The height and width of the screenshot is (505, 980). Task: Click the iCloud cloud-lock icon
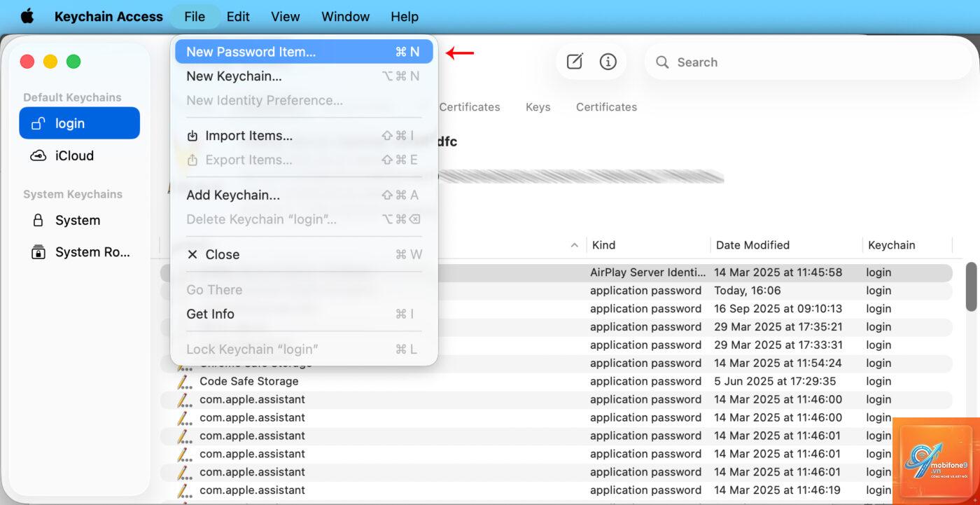click(x=38, y=155)
